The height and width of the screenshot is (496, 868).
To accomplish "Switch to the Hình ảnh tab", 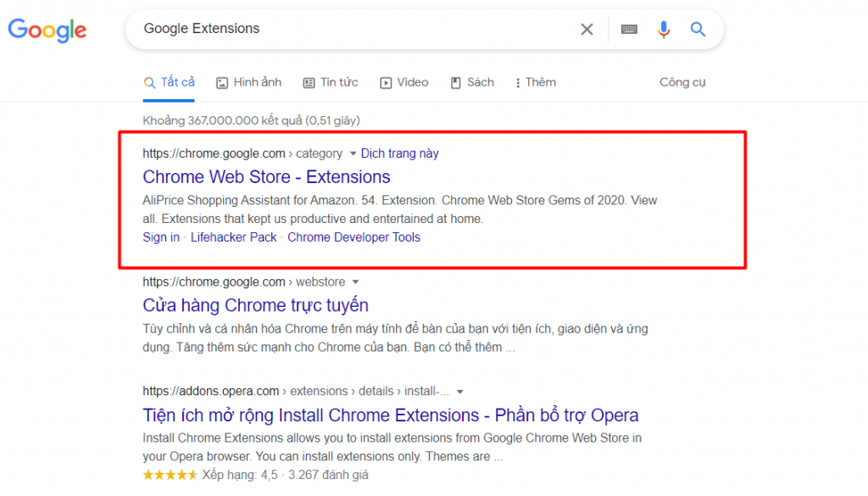I will [248, 82].
